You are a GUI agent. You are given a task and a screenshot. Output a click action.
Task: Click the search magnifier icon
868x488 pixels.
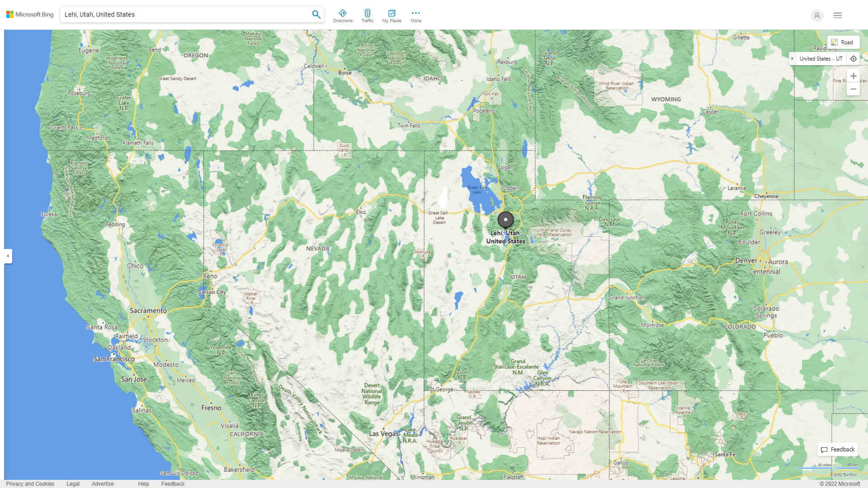[316, 14]
